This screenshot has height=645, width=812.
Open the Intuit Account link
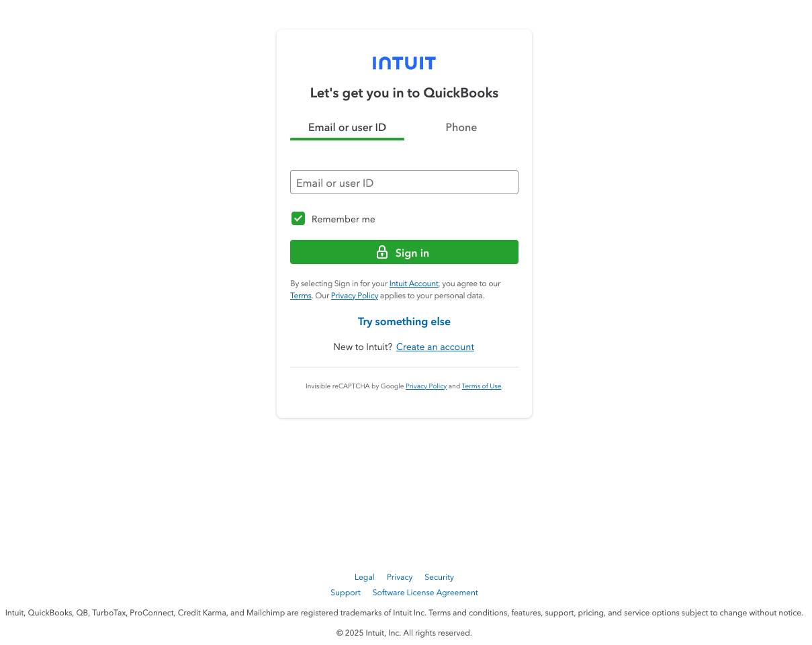pyautogui.click(x=414, y=284)
